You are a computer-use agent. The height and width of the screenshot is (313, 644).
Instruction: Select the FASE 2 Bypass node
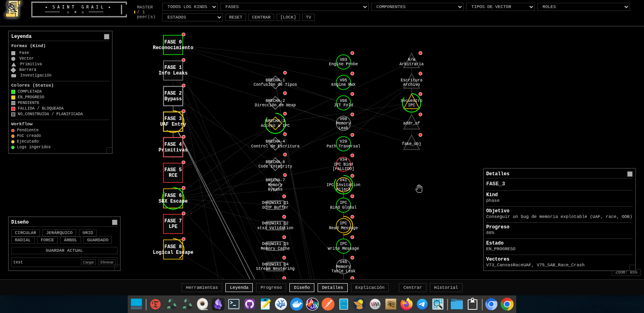(173, 96)
